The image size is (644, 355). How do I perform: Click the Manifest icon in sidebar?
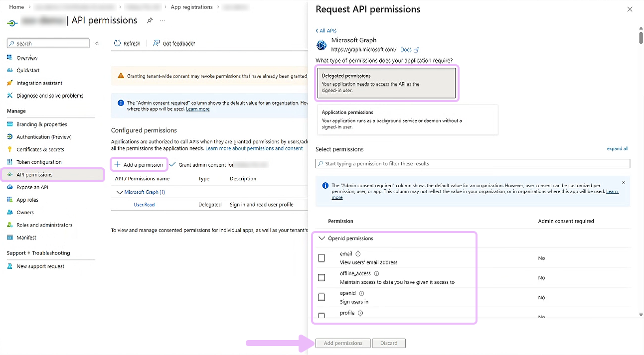click(x=9, y=237)
